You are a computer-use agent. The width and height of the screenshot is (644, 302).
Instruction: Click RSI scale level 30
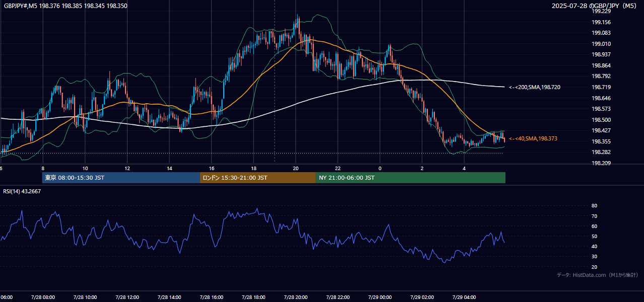pyautogui.click(x=595, y=257)
